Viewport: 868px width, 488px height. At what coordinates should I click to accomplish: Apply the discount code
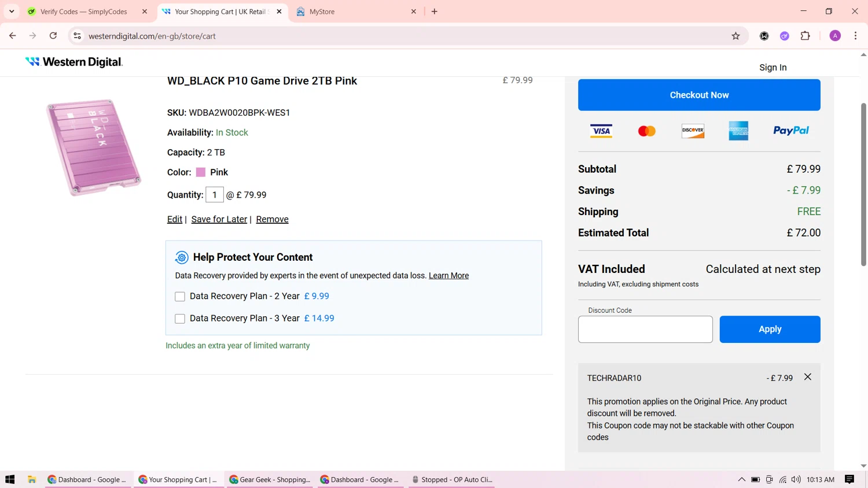(770, 329)
